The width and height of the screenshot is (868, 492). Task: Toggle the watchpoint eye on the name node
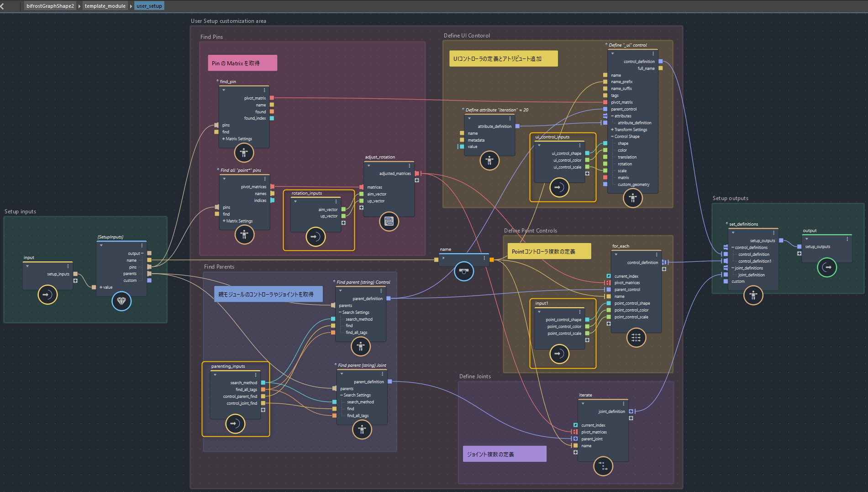tap(464, 271)
